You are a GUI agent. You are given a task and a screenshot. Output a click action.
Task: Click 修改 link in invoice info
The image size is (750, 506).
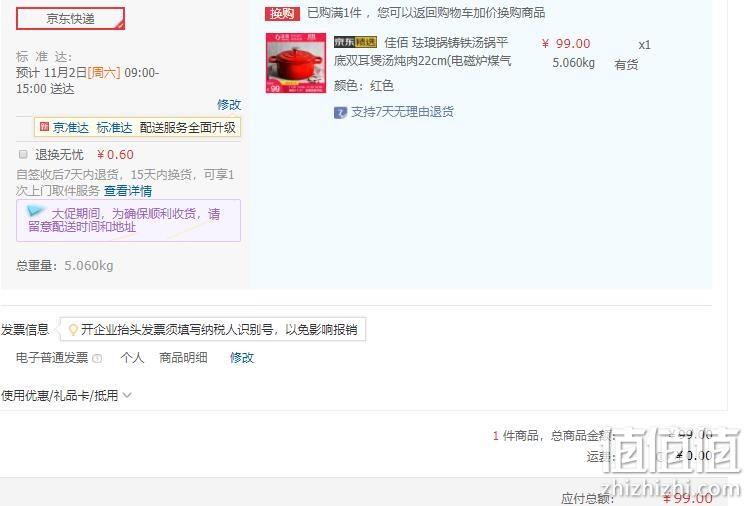pyautogui.click(x=242, y=358)
